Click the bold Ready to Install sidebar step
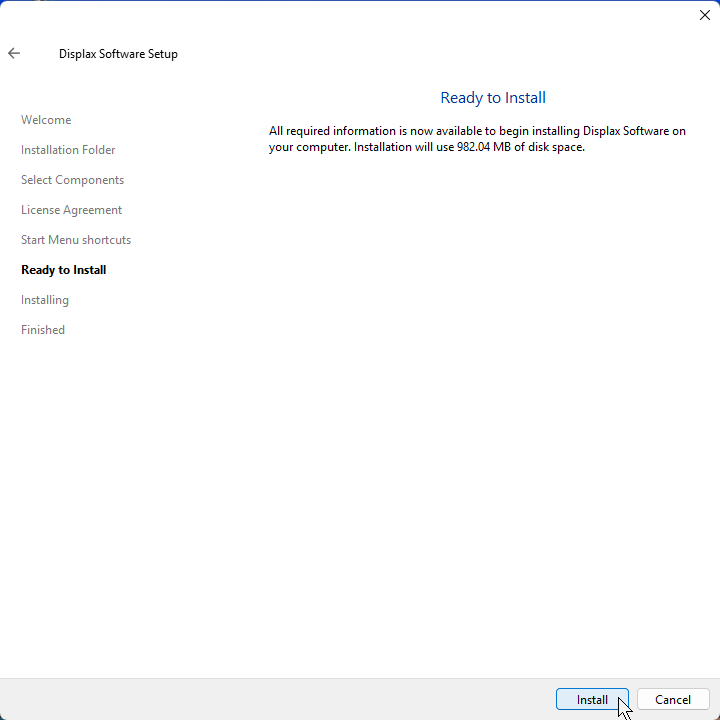The width and height of the screenshot is (720, 720). click(x=63, y=270)
